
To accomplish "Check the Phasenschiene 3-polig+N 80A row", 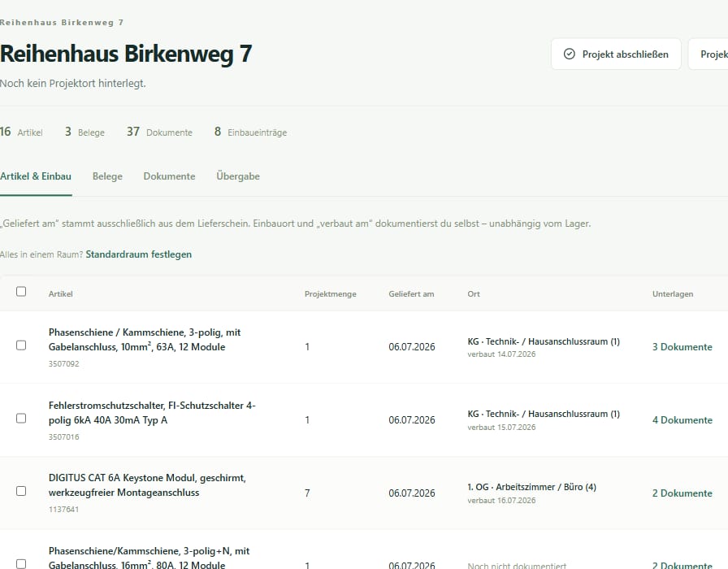I will (x=21, y=563).
